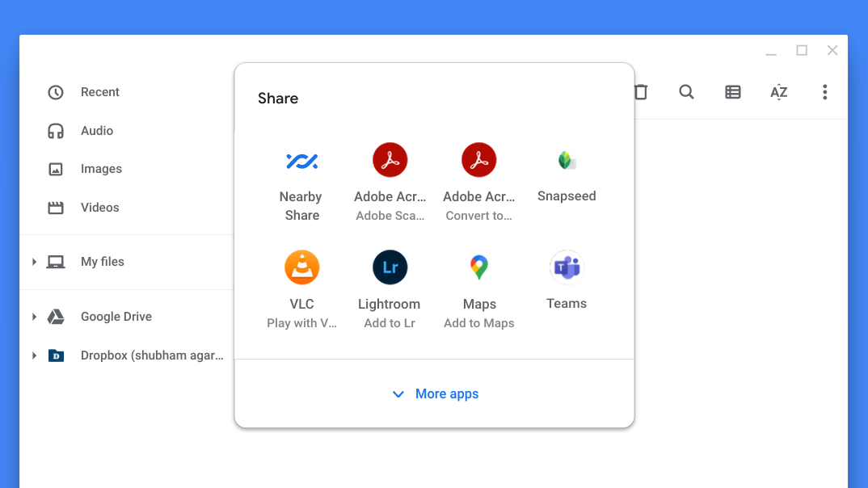
Task: Select the delete trash icon
Action: [x=640, y=92]
